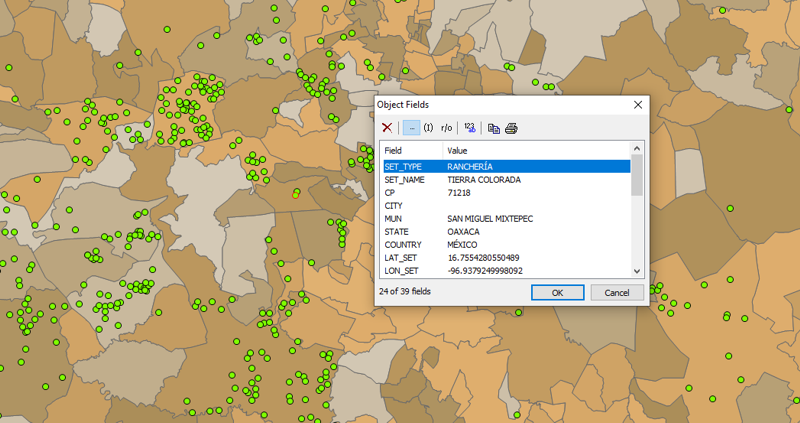The image size is (800, 423).
Task: Print the object fields via printer icon
Action: click(x=511, y=129)
